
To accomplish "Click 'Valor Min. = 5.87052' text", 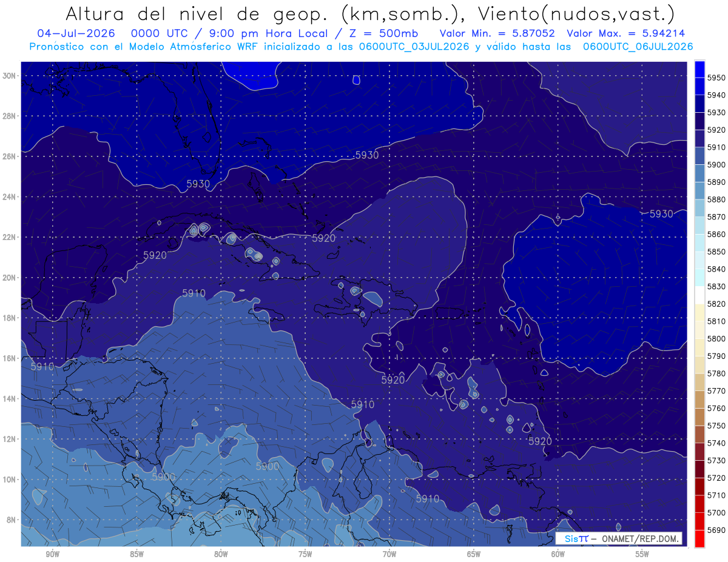I will tap(497, 33).
